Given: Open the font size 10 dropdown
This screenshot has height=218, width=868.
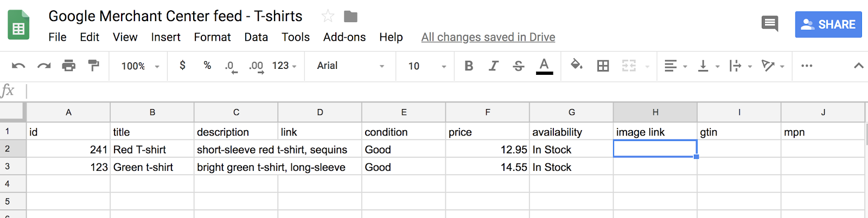Looking at the screenshot, I should point(426,66).
